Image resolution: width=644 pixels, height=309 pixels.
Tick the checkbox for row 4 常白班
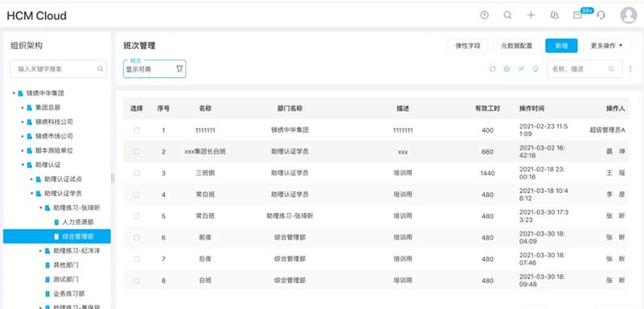point(136,195)
